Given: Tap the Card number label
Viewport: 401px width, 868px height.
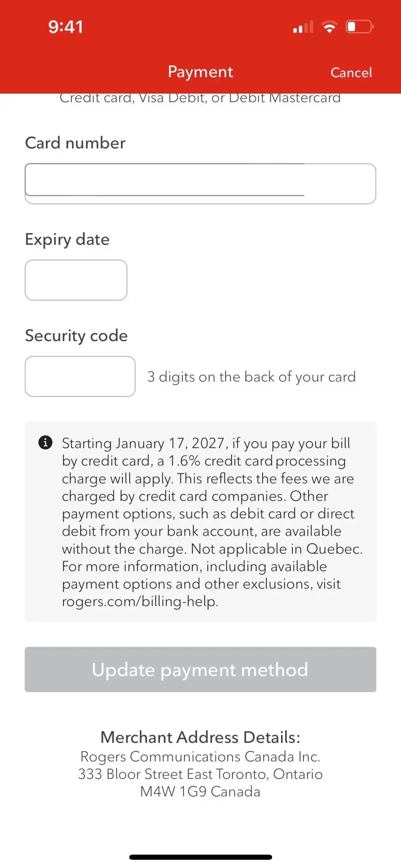Looking at the screenshot, I should point(75,143).
